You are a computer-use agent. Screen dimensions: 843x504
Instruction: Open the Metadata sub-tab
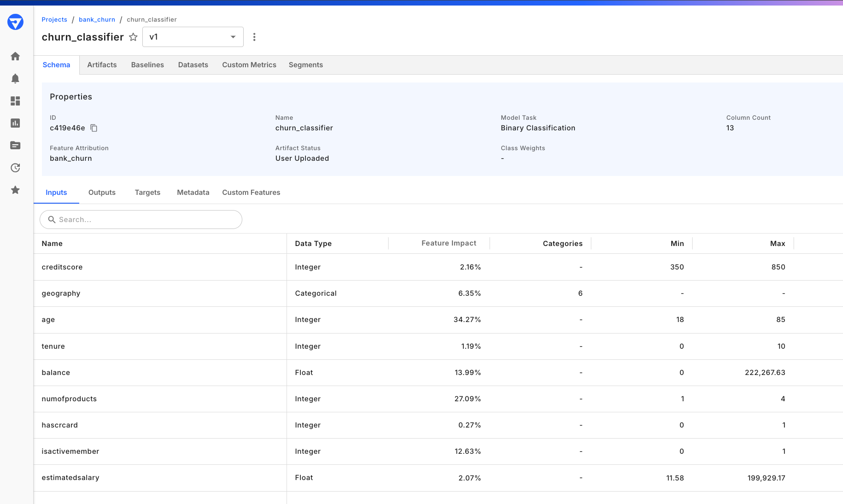click(193, 193)
